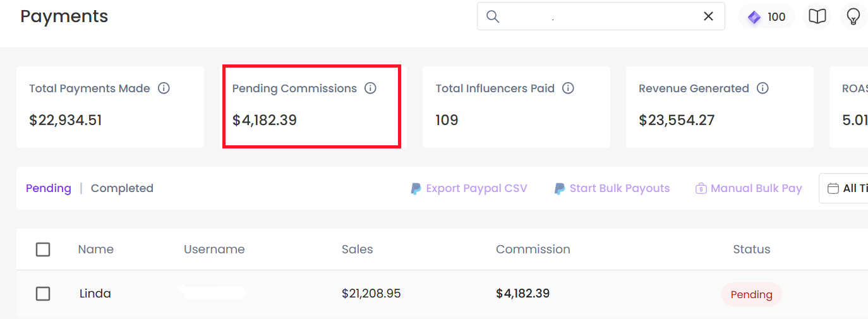Click the lightbulb tips icon

click(x=853, y=17)
